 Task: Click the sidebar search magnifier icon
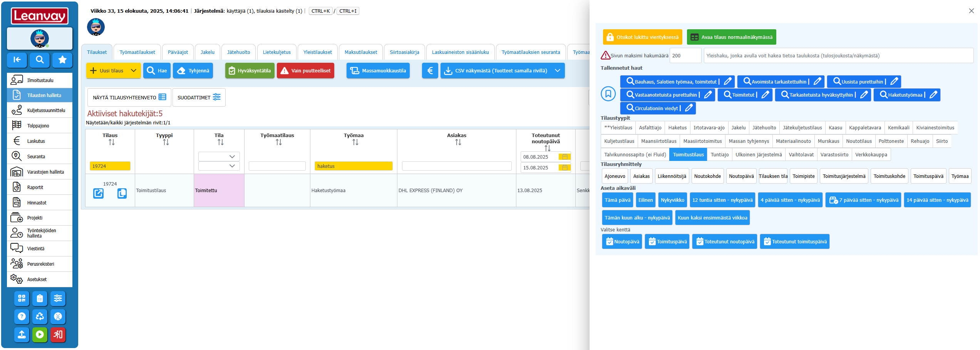[x=40, y=60]
